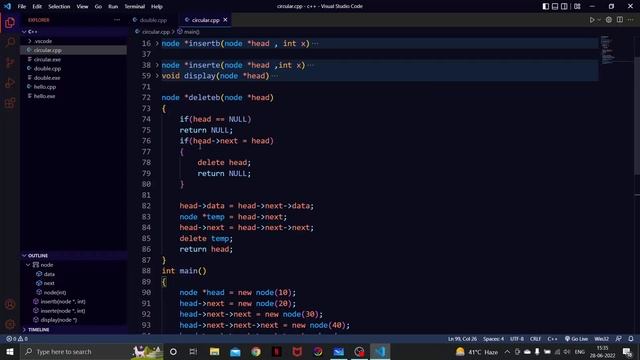Collapse the C++ folder in Explorer
This screenshot has height=360, width=640.
[73, 31]
